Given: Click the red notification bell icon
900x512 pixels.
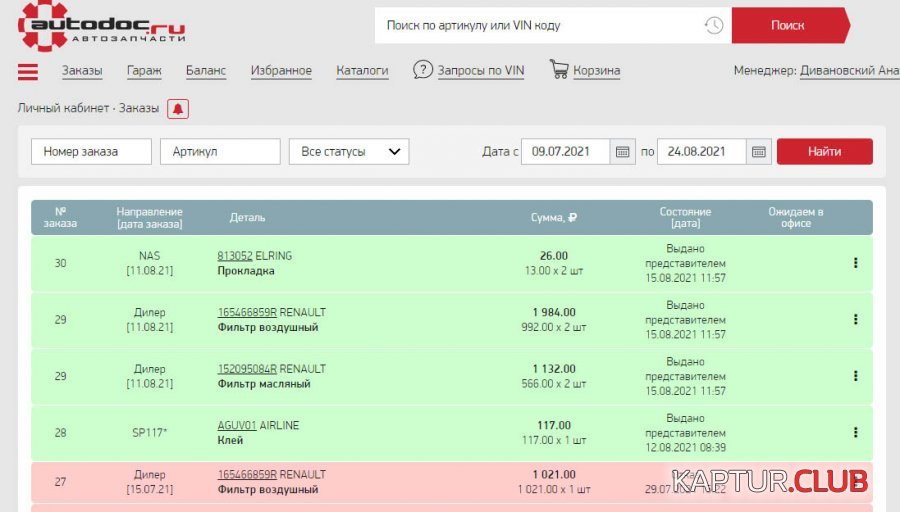Looking at the screenshot, I should [x=178, y=108].
